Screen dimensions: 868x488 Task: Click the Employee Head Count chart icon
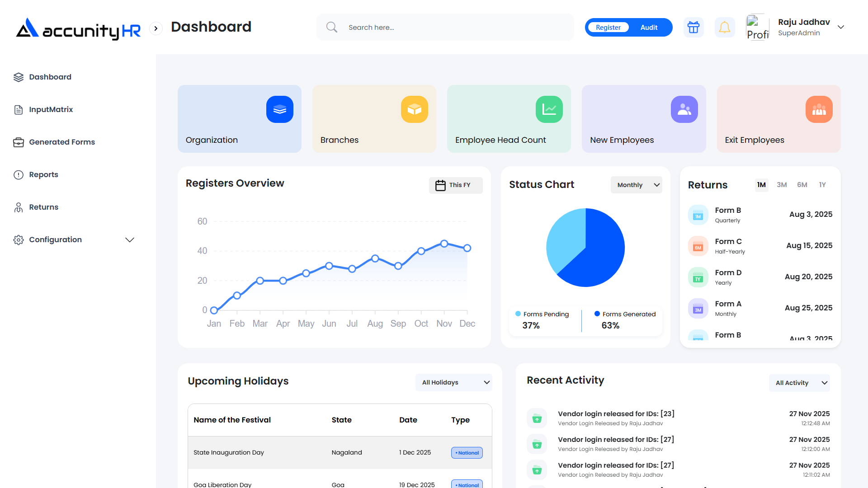click(549, 109)
